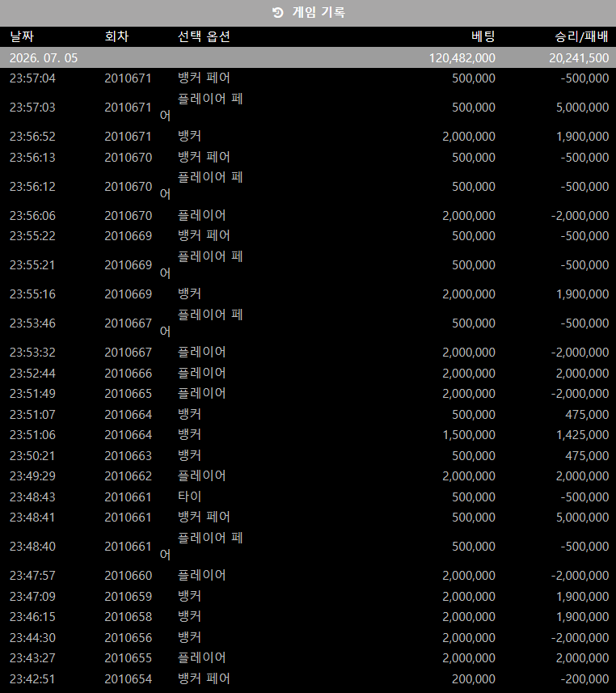Click 5,000,000 result in 23:57:03 row
This screenshot has width=616, height=693.
coord(582,108)
